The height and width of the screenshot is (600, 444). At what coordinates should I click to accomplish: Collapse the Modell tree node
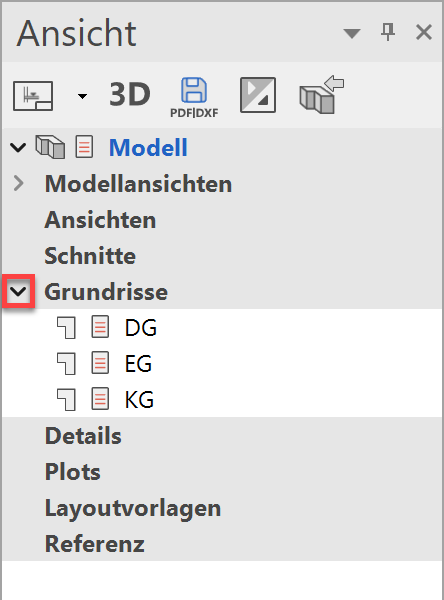pyautogui.click(x=18, y=147)
